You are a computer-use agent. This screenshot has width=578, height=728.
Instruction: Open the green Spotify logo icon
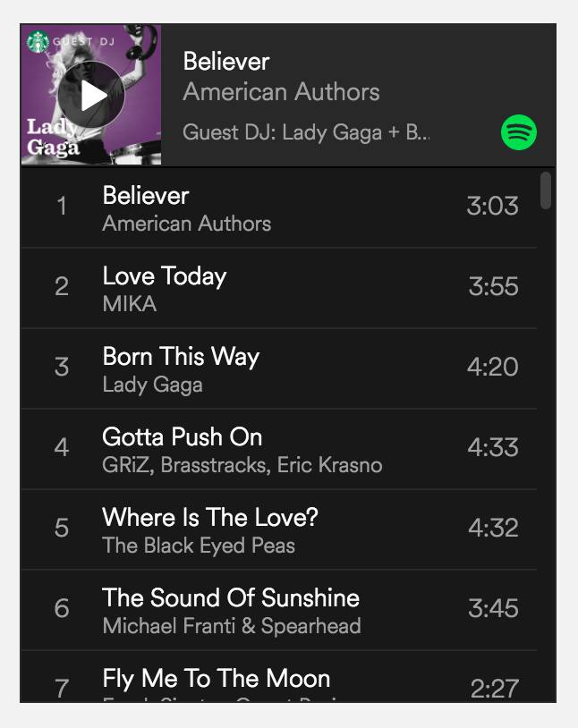tap(519, 132)
